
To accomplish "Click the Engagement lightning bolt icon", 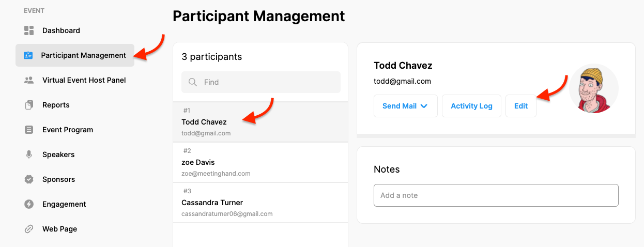I will (29, 204).
